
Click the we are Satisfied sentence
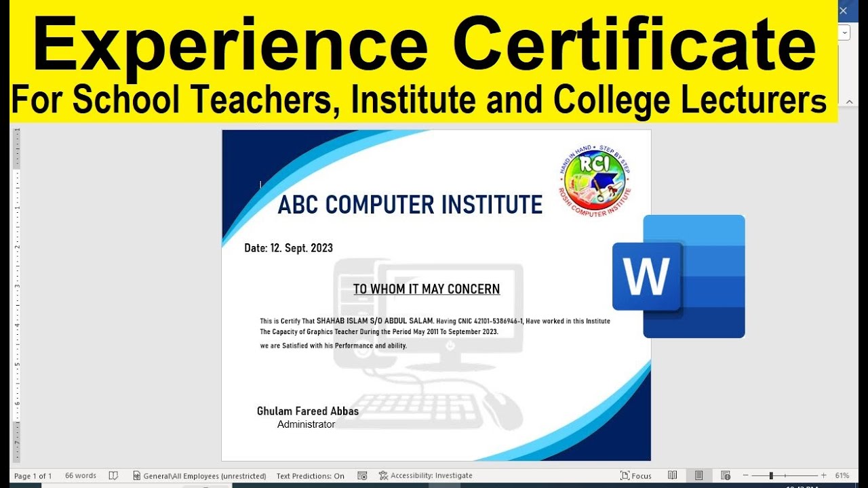334,346
